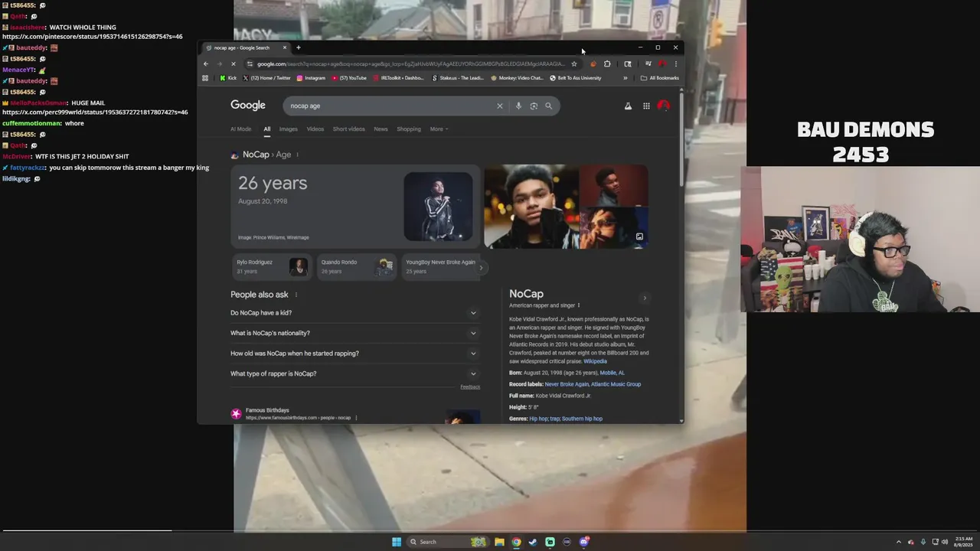Open Steam from the taskbar
The image size is (980, 551).
pos(533,542)
